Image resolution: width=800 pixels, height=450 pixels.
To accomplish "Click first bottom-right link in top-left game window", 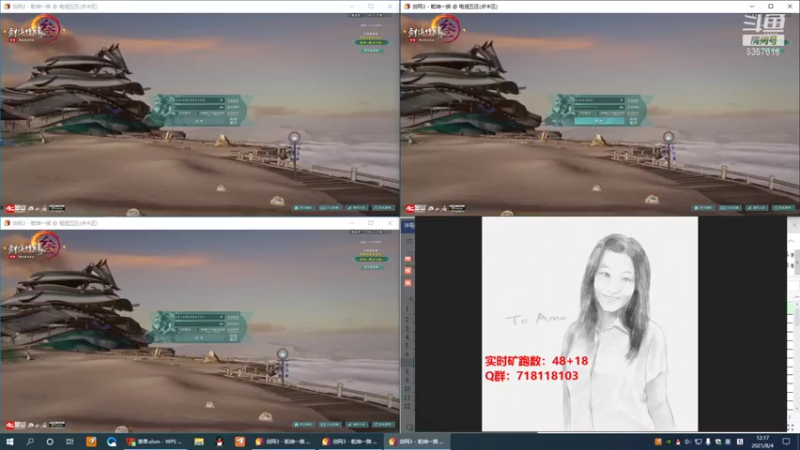I will (x=304, y=208).
